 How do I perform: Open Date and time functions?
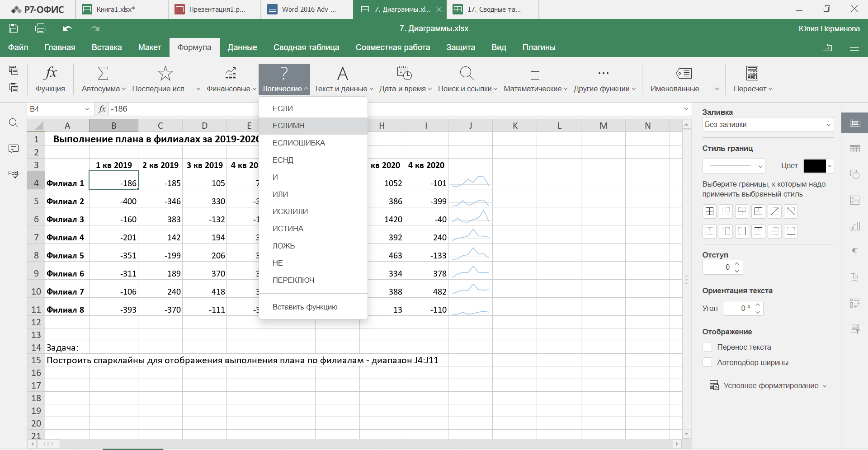pos(406,79)
